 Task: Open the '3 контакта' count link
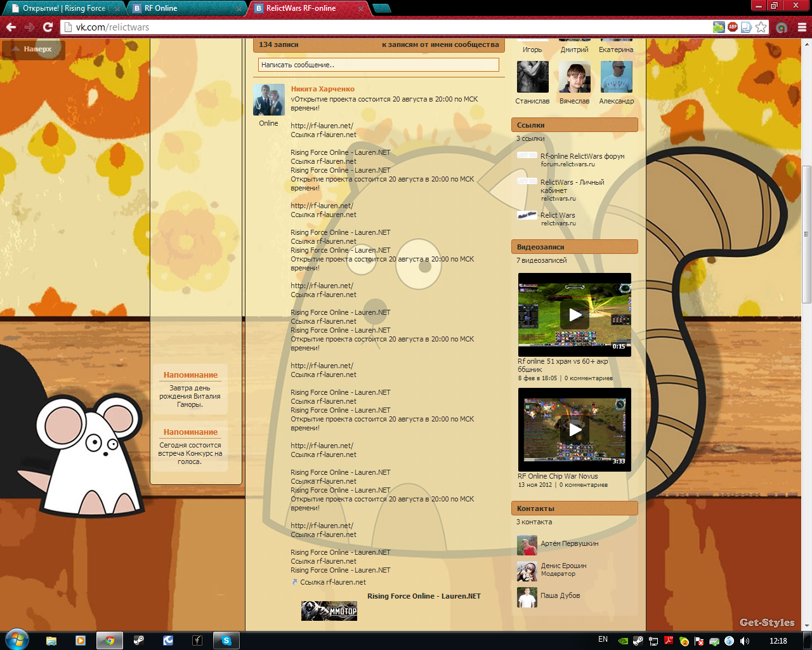(534, 522)
